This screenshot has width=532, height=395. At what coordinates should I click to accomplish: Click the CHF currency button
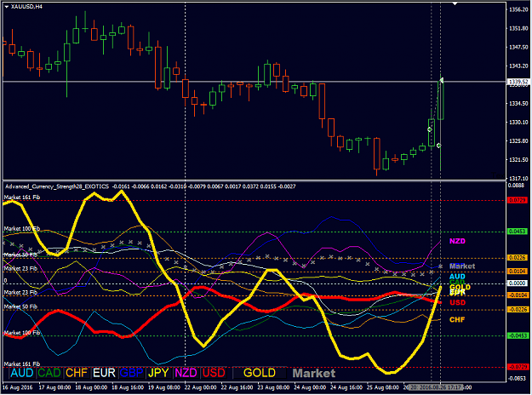coord(77,373)
